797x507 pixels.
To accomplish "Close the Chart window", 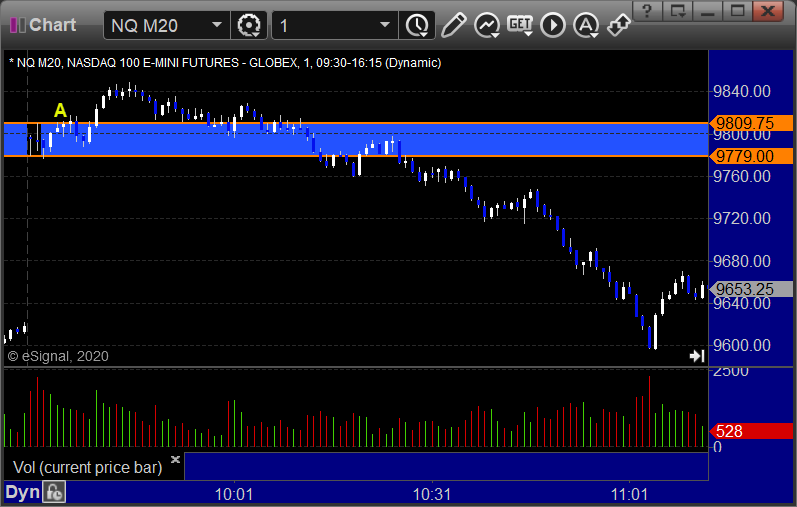I will (768, 10).
